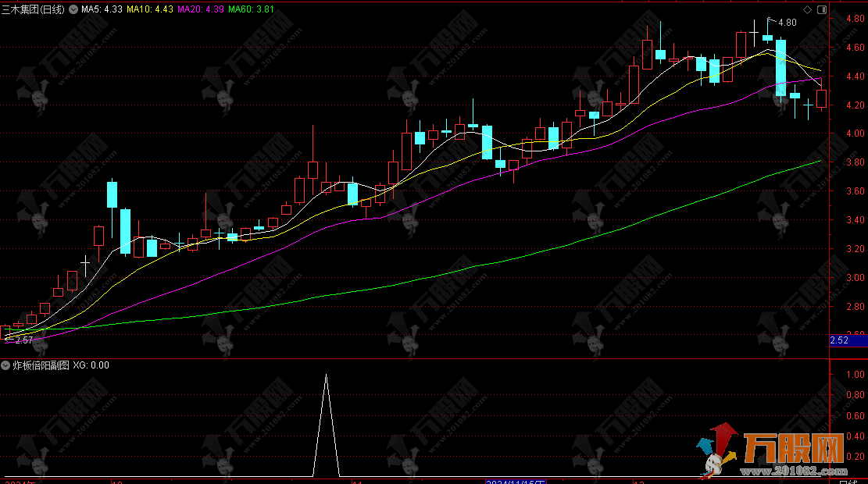Click the 4.40 price axis label

coord(855,77)
